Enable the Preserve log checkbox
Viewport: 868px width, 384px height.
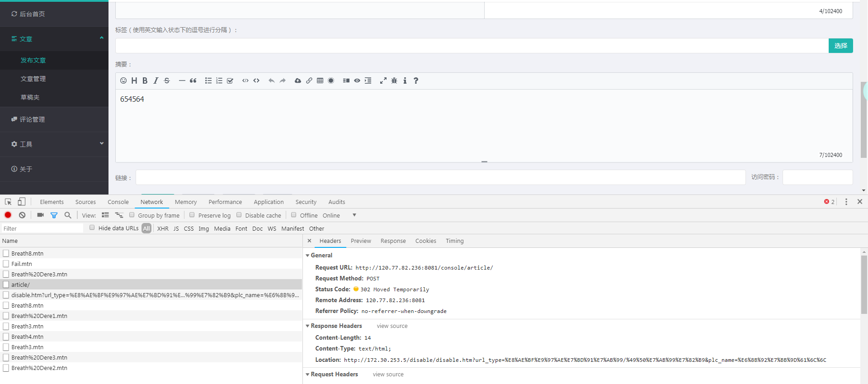(x=192, y=215)
